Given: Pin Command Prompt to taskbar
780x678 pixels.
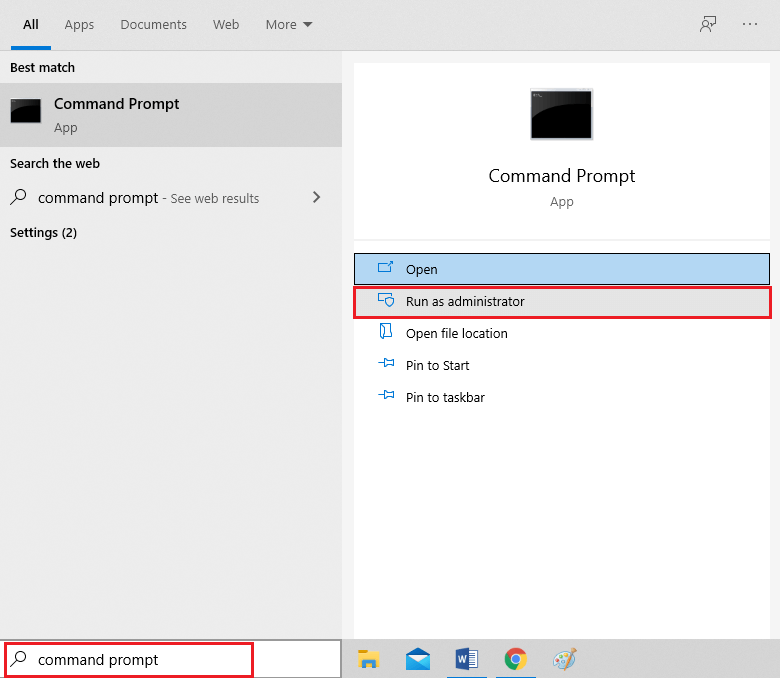Looking at the screenshot, I should (445, 397).
